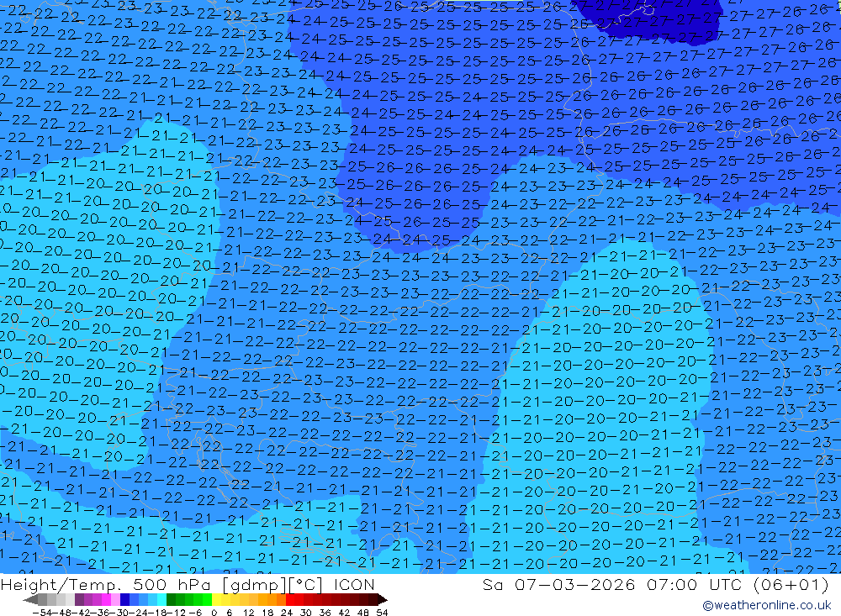This screenshot has width=841, height=616.
Task: Open the weatheronline.co.uk copyright link
Action: click(x=767, y=605)
